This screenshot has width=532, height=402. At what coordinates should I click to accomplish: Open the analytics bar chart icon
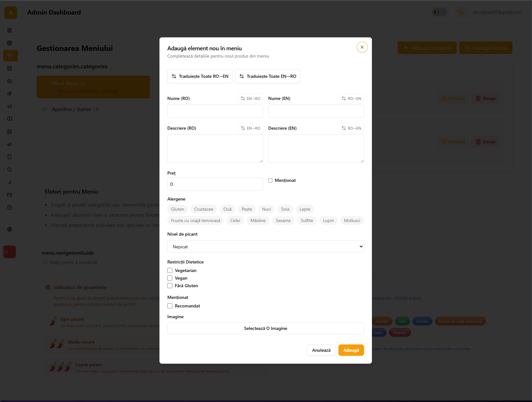coord(9,182)
